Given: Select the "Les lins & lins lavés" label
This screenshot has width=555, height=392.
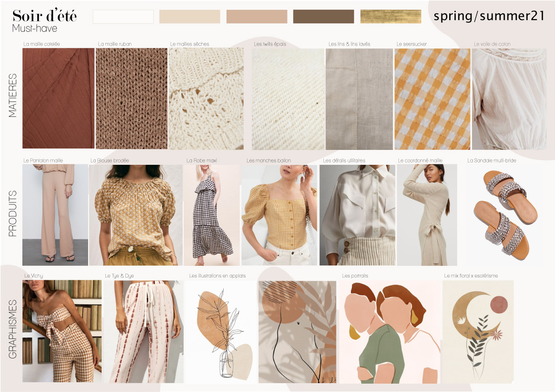Looking at the screenshot, I should point(349,44).
